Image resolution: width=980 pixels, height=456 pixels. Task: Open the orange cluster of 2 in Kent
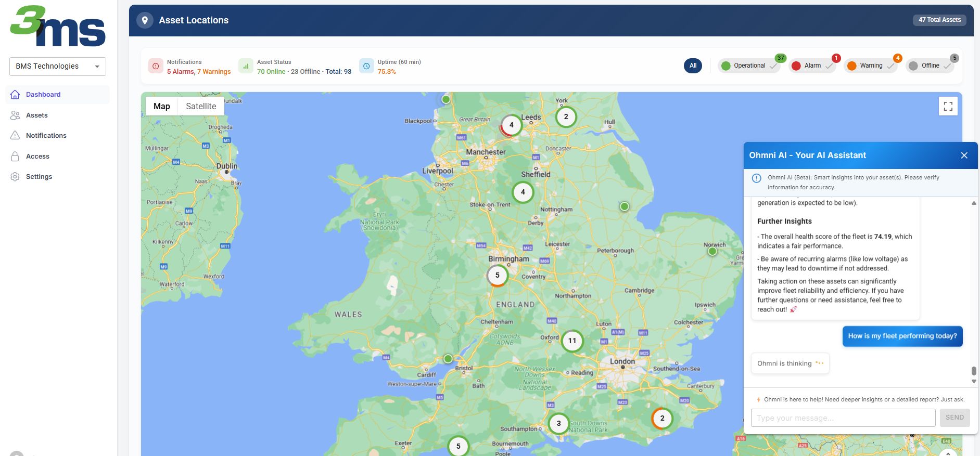pyautogui.click(x=663, y=419)
